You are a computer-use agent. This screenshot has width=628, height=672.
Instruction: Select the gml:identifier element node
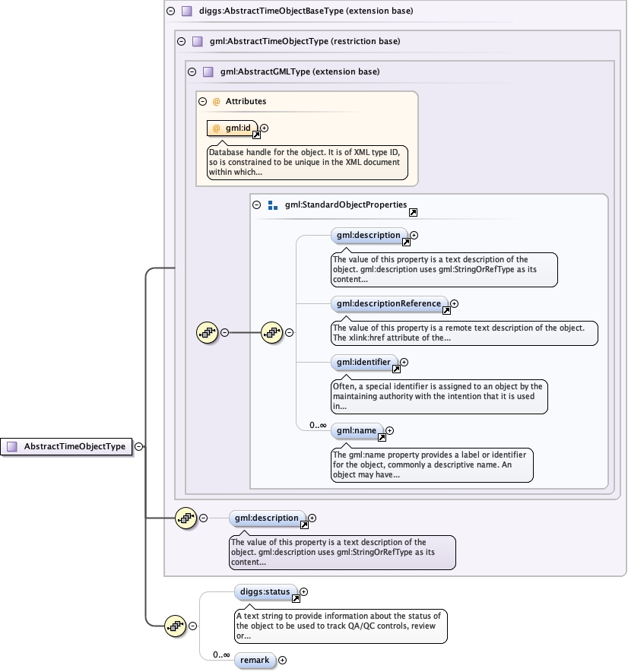361,363
